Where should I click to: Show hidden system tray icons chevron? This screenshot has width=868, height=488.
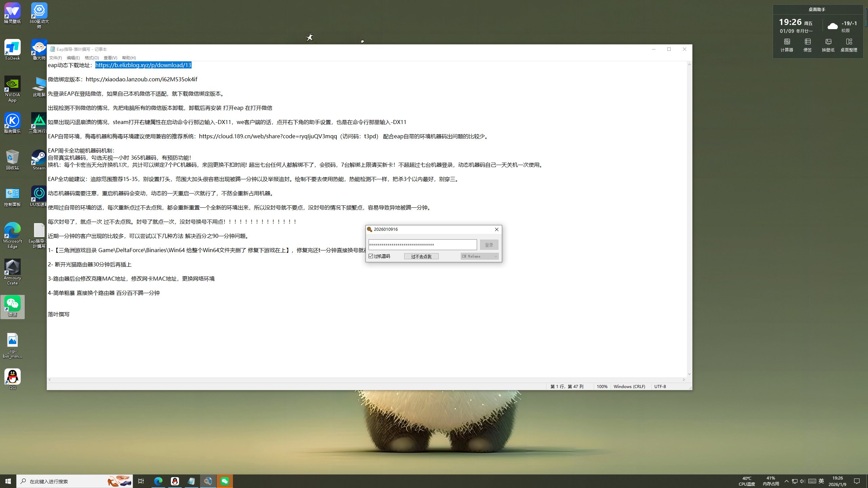[786, 481]
